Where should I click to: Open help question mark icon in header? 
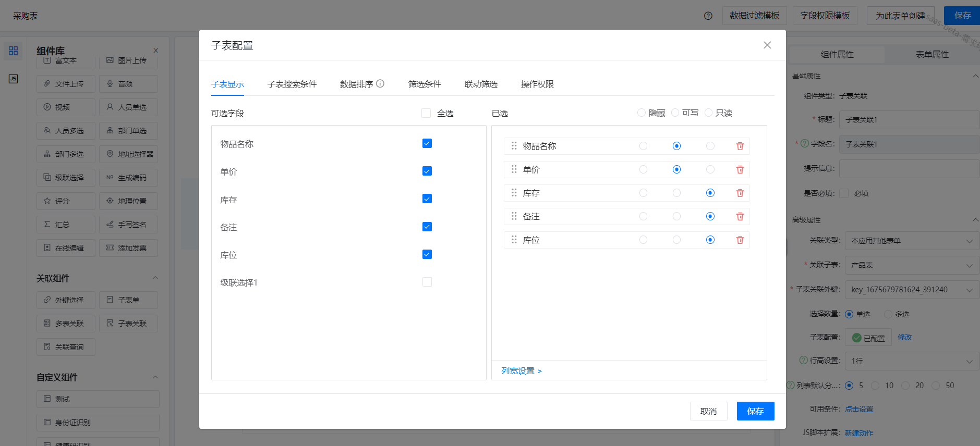[x=708, y=16]
